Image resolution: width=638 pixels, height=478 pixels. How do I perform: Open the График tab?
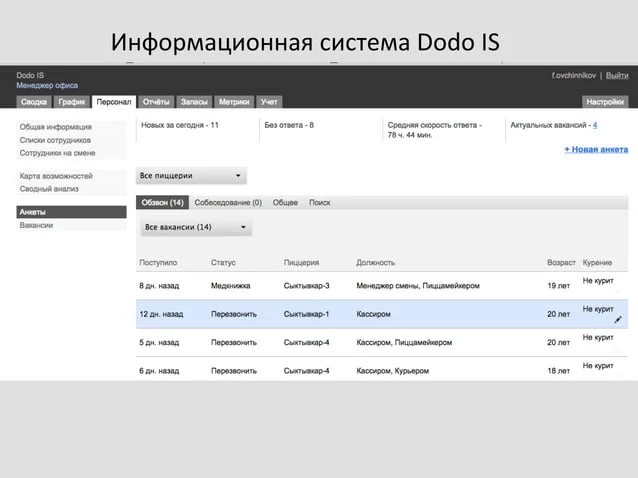pos(72,102)
